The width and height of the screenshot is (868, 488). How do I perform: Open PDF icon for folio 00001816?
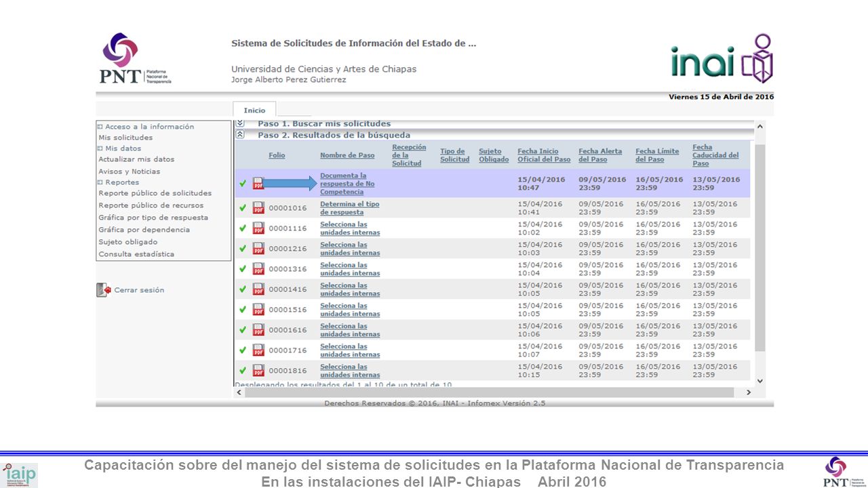(x=258, y=370)
